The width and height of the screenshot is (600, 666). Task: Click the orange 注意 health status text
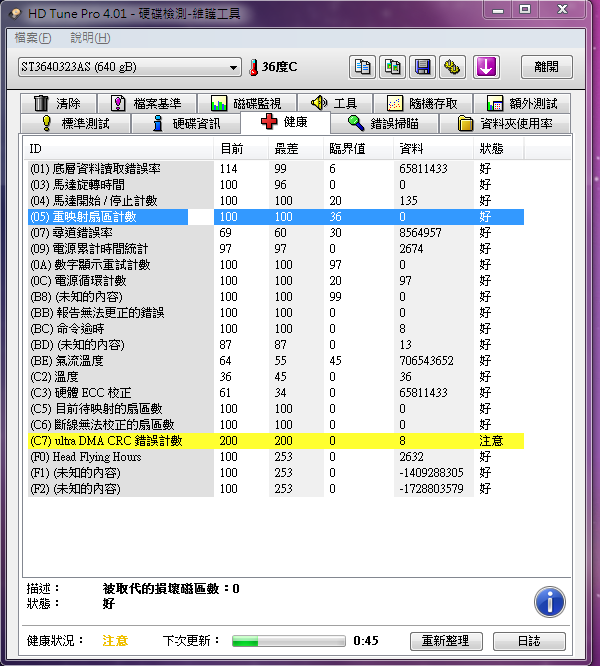(x=115, y=641)
